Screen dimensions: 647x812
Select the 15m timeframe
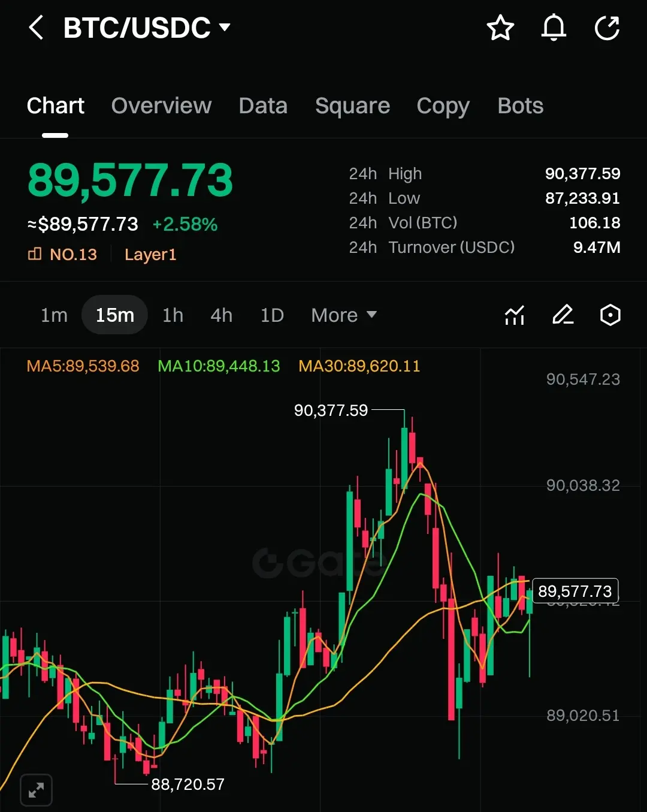point(114,315)
